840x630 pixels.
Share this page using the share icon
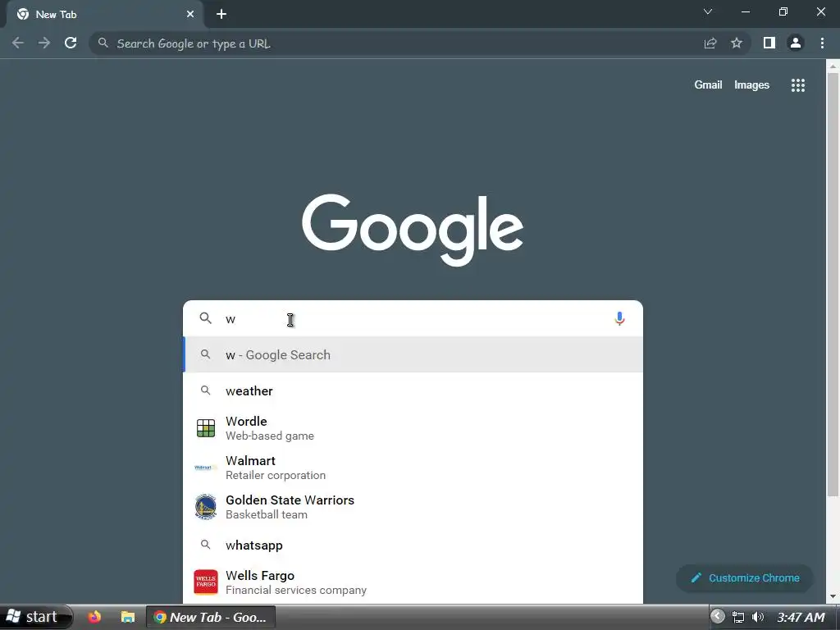coord(710,43)
